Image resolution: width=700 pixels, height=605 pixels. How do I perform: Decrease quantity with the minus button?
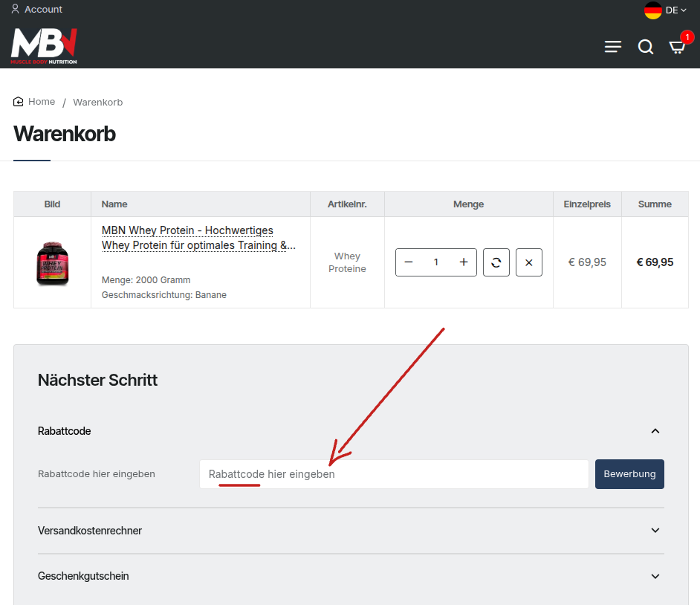point(408,262)
